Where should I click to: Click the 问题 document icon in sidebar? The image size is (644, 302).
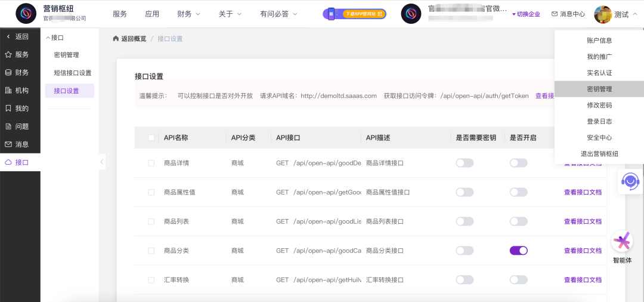coord(8,126)
